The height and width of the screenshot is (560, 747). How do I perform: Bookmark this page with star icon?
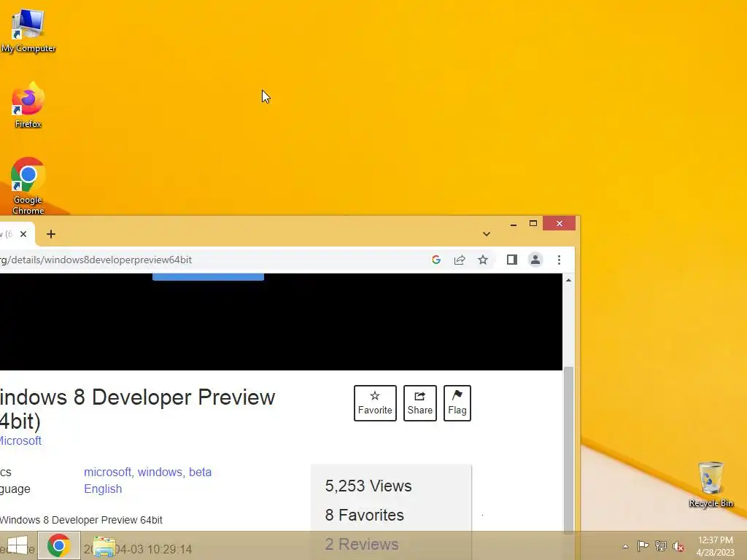click(483, 260)
